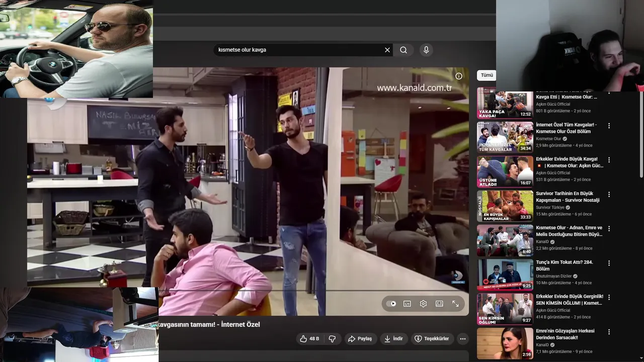
Task: Click '531 B görüntüleme • 2 yıl önce' text
Action: 563,179
